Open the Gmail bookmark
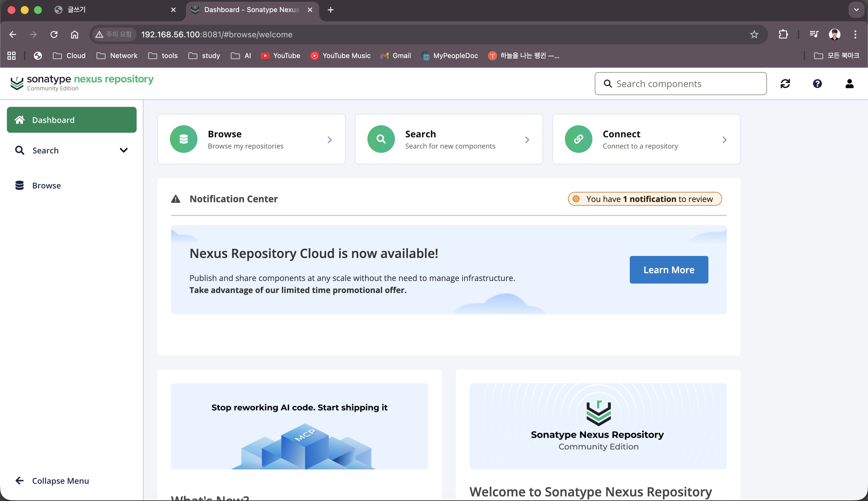Viewport: 868px width, 501px height. (396, 56)
